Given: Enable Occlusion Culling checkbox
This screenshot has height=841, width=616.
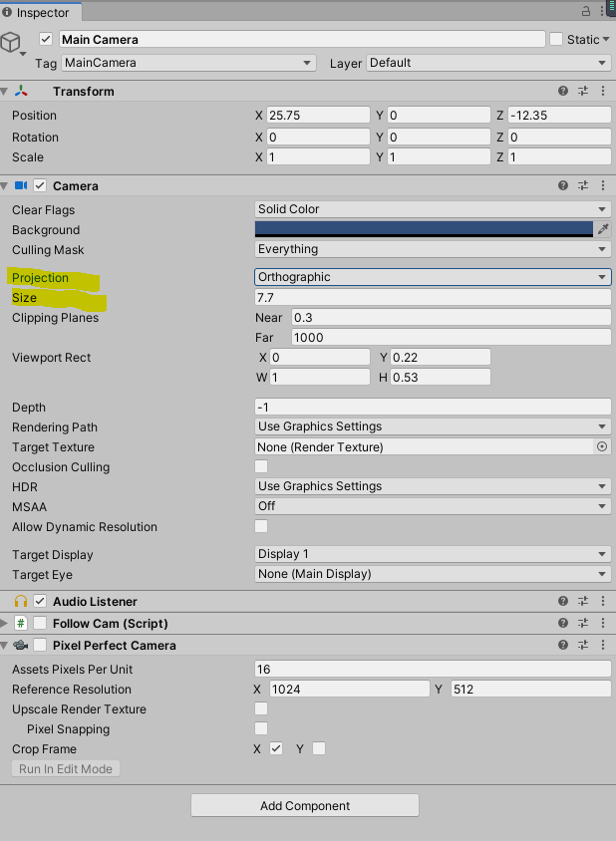Looking at the screenshot, I should pos(261,466).
